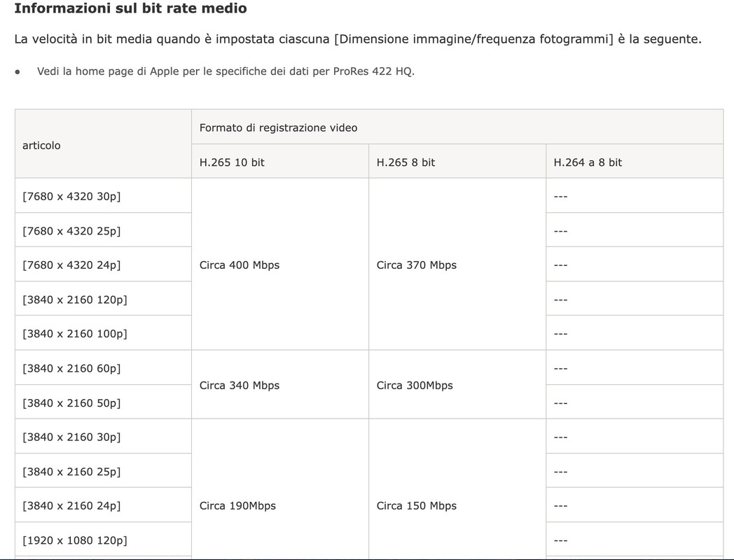Click the [7680 x 4320 24p] row label
The height and width of the screenshot is (560, 734).
(71, 265)
